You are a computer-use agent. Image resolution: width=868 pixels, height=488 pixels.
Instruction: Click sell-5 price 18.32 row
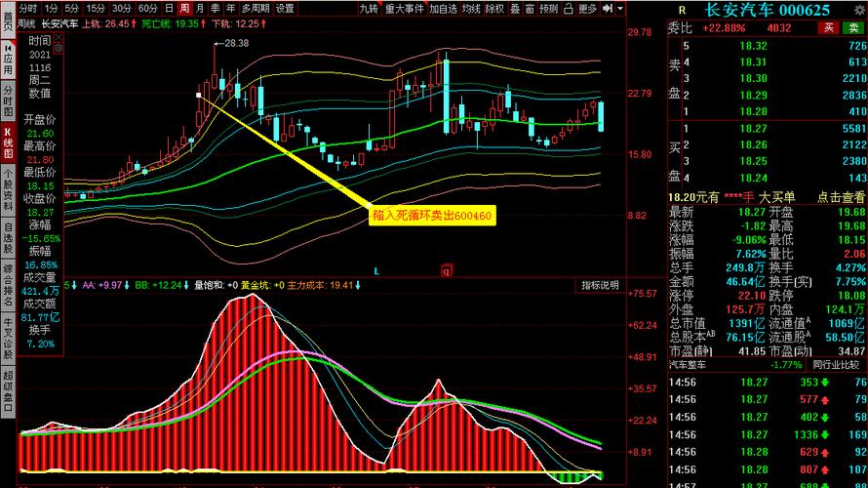coord(768,46)
